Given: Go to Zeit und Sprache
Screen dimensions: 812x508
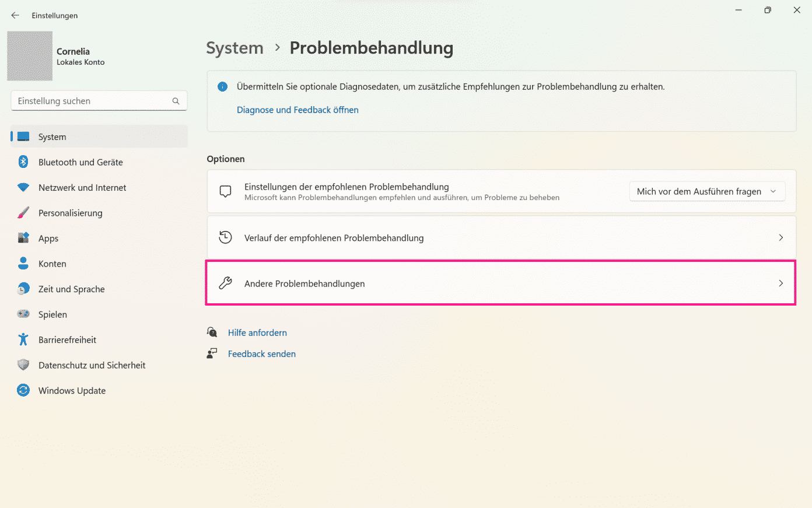Looking at the screenshot, I should 71,289.
